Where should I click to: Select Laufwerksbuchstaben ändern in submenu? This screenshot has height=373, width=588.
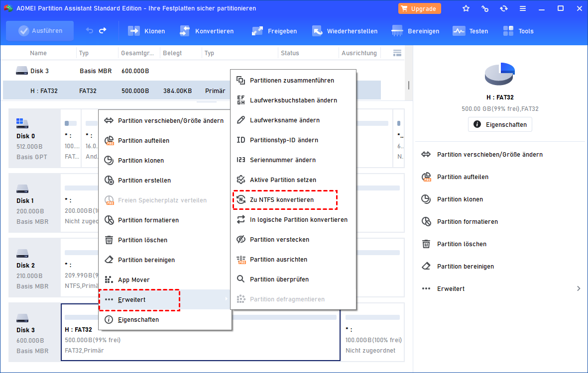pos(293,100)
